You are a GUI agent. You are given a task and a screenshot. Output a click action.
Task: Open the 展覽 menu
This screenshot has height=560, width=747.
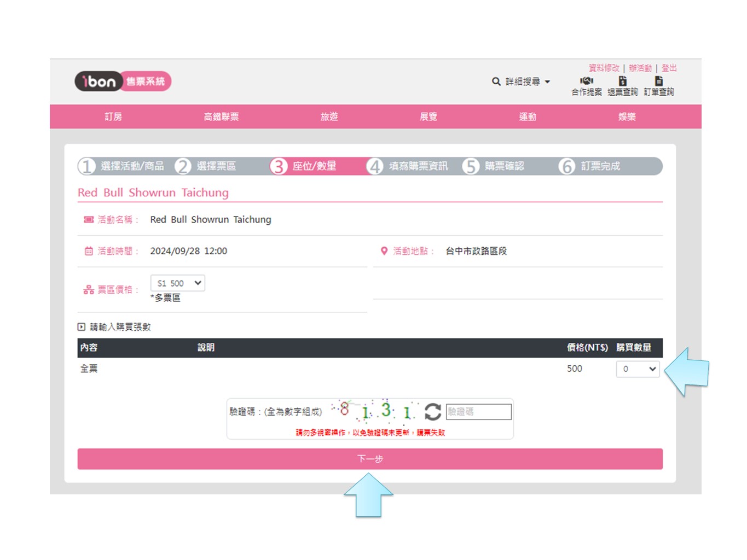(x=428, y=116)
